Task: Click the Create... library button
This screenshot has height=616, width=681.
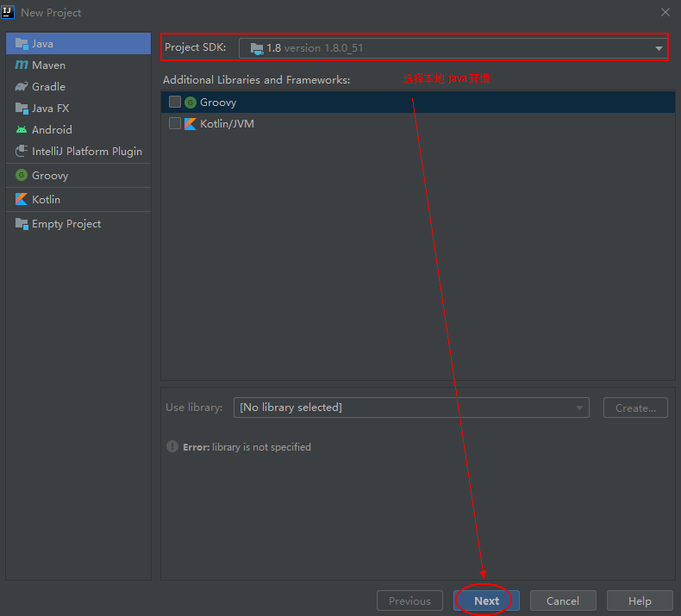Action: [635, 408]
